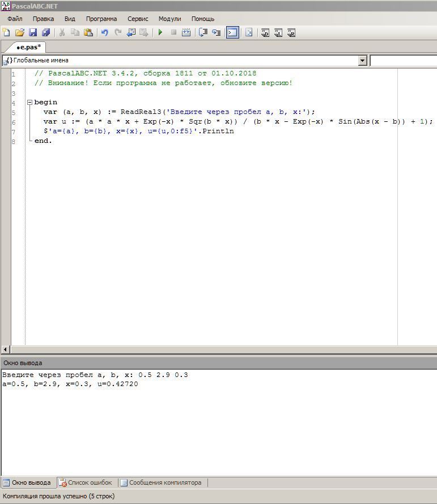Click the Sin(Abs(x - b)) expression

(x=372, y=121)
